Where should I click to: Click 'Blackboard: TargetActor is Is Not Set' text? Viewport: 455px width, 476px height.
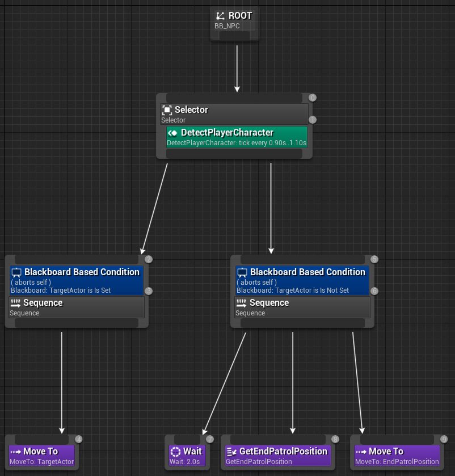tap(293, 290)
